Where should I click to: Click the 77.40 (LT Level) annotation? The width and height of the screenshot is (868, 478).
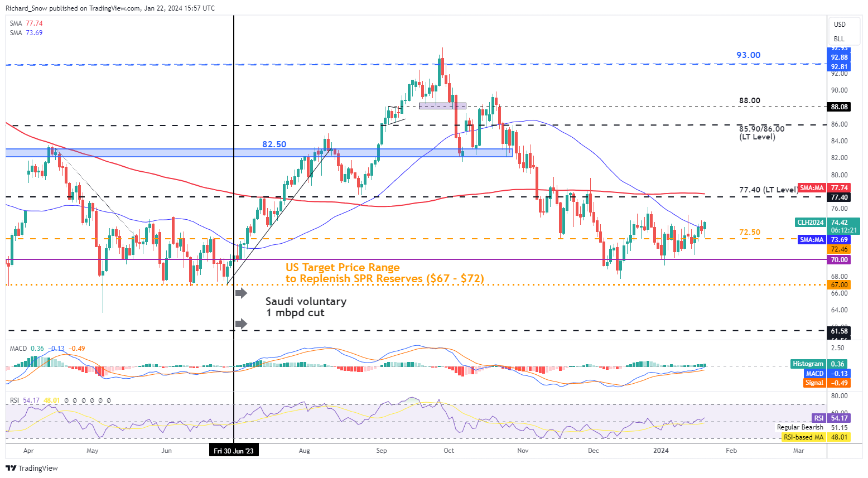click(768, 190)
